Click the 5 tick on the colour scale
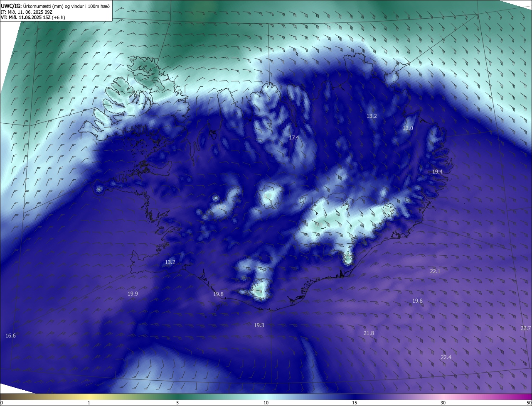Image resolution: width=532 pixels, height=406 pixels. (x=177, y=403)
